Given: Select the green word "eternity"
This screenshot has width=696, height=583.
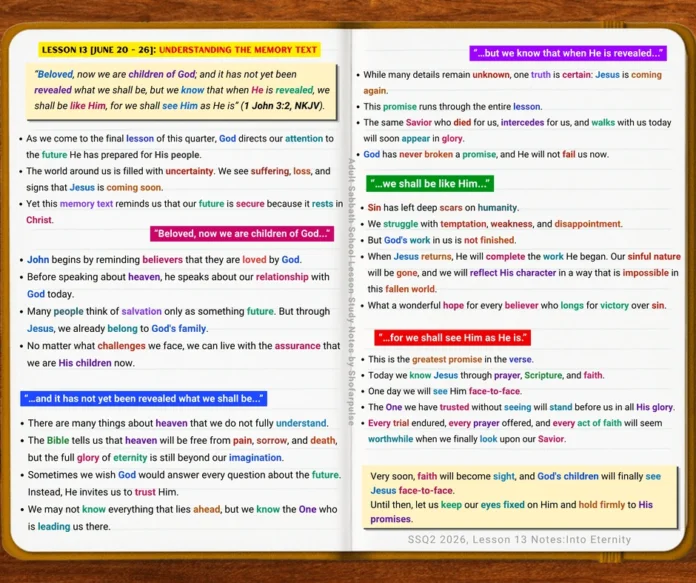Looking at the screenshot, I should point(130,458).
